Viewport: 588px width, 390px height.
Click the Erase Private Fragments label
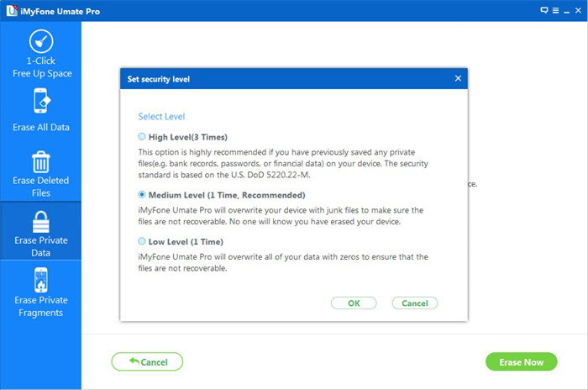click(x=41, y=306)
